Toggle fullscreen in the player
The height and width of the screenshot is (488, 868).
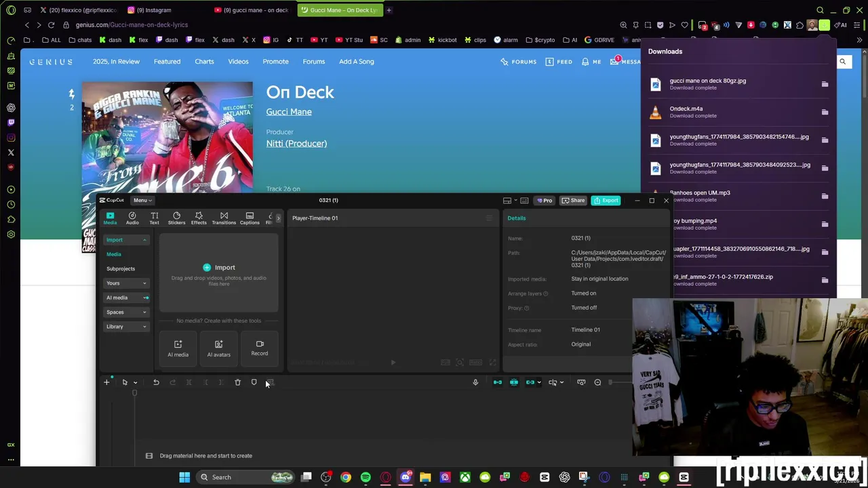click(x=492, y=363)
